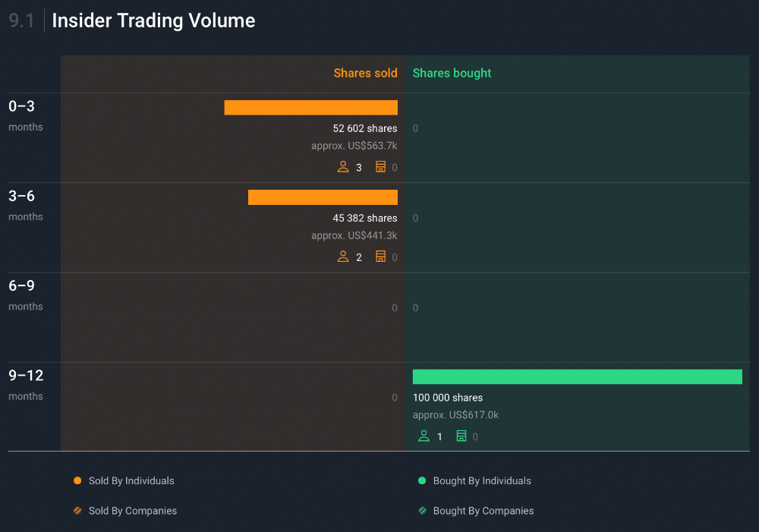The image size is (759, 532).
Task: Click the individual sellers icon in 0–3 months
Action: tap(343, 167)
